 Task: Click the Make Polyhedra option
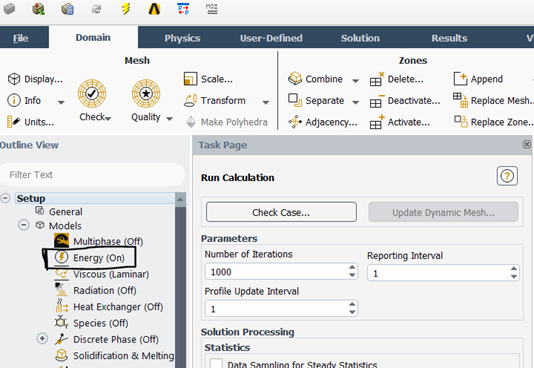226,122
